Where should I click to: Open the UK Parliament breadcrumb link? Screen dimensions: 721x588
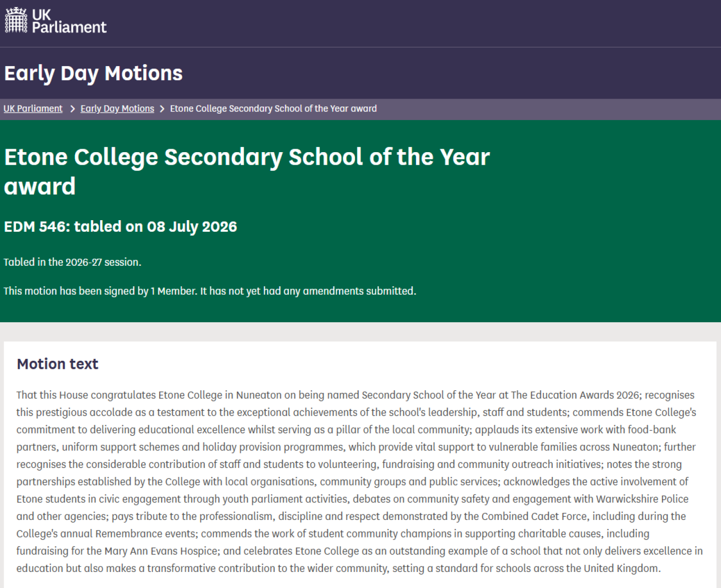coord(33,109)
